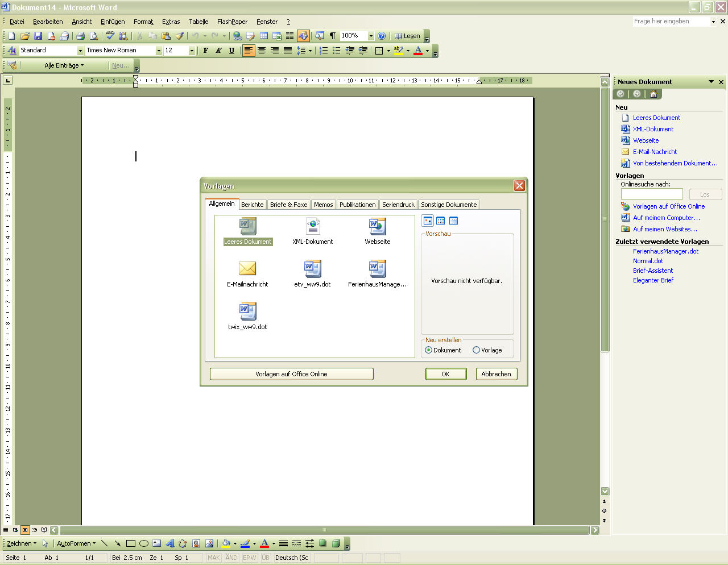Open the AutoFormen dropdown menu
Screen dimensions: 728x565
(x=76, y=543)
